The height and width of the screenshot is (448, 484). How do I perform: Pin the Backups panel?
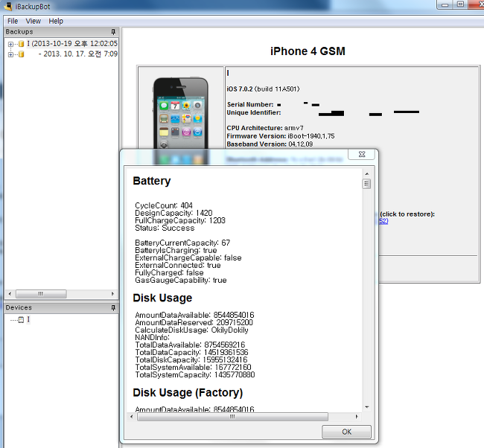tap(113, 31)
